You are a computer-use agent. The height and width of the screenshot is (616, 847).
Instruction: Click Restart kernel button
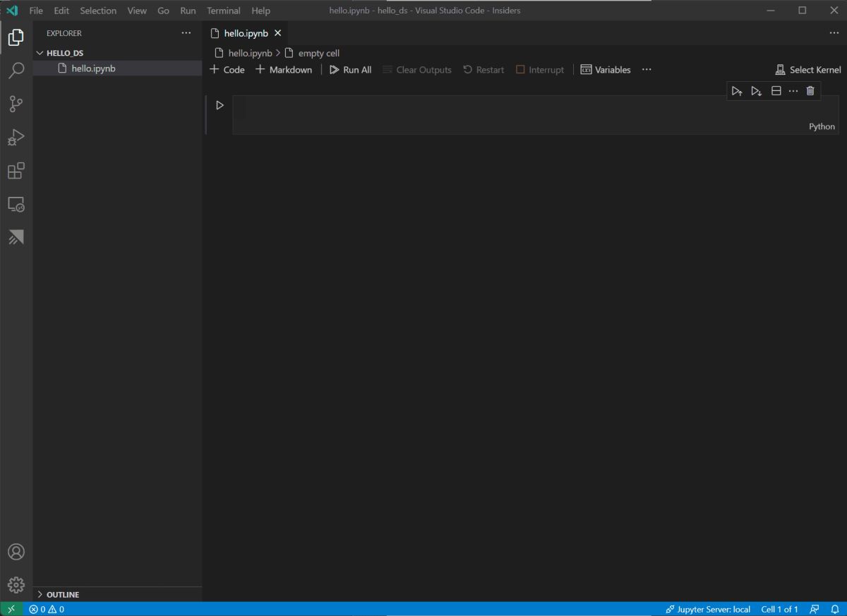click(x=483, y=70)
